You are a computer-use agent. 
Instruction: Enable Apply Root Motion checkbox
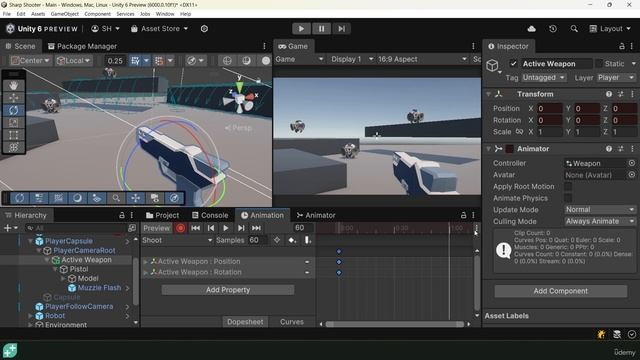pyautogui.click(x=568, y=187)
